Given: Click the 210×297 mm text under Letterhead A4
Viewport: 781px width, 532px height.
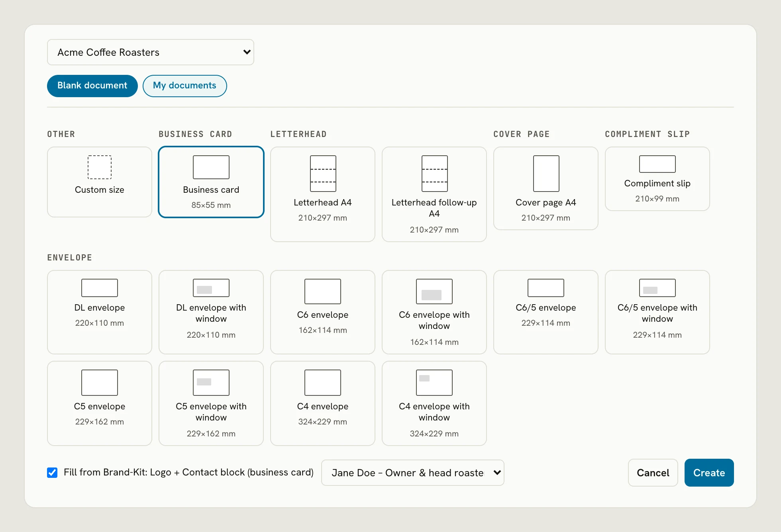Looking at the screenshot, I should [x=323, y=218].
